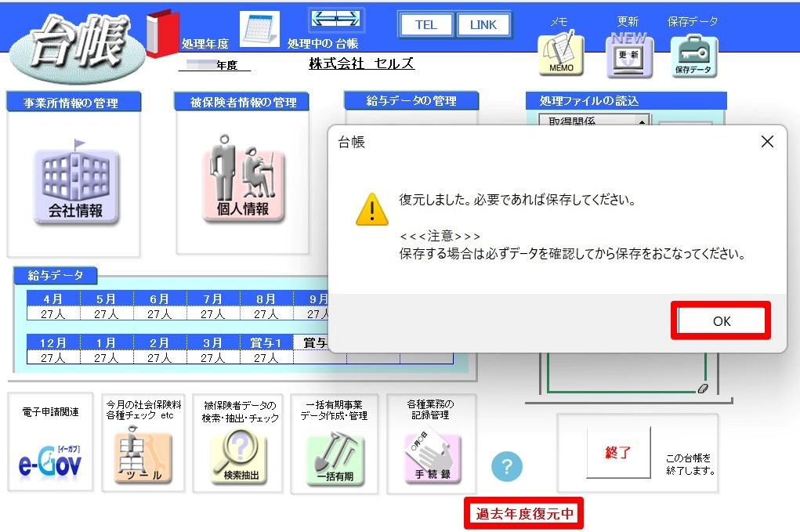This screenshot has height=532, width=800.
Task: Click the 27人 count under 賞与1
Action: [x=266, y=357]
